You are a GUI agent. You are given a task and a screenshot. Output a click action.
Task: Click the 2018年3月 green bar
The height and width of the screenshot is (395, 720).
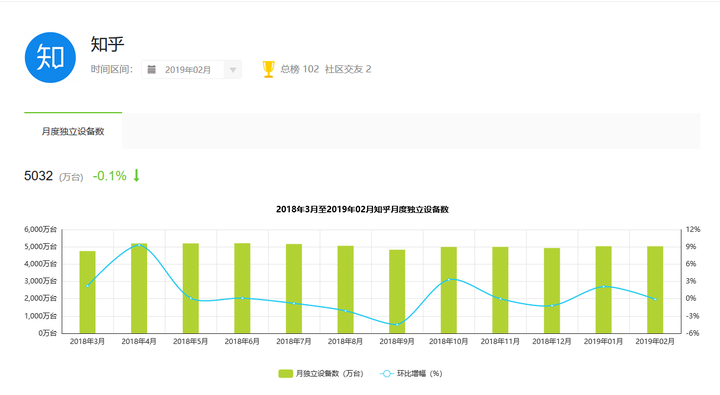(87, 292)
